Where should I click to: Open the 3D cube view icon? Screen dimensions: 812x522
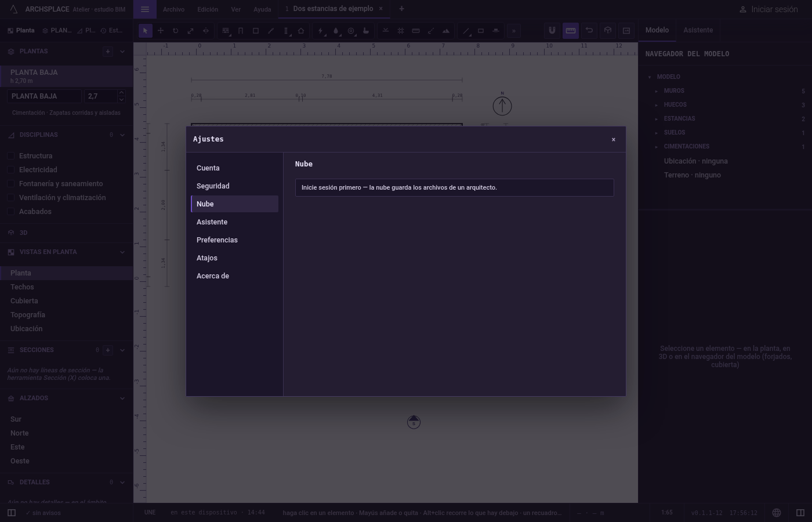[608, 31]
